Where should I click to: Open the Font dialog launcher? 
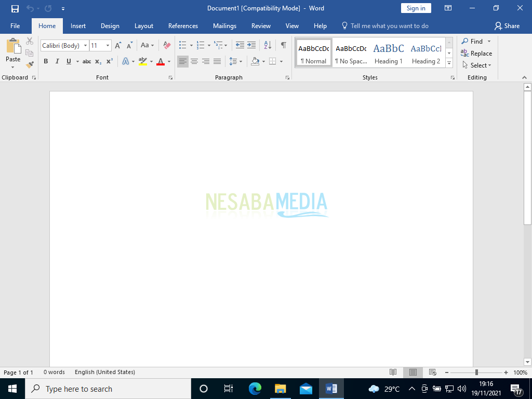coord(170,78)
